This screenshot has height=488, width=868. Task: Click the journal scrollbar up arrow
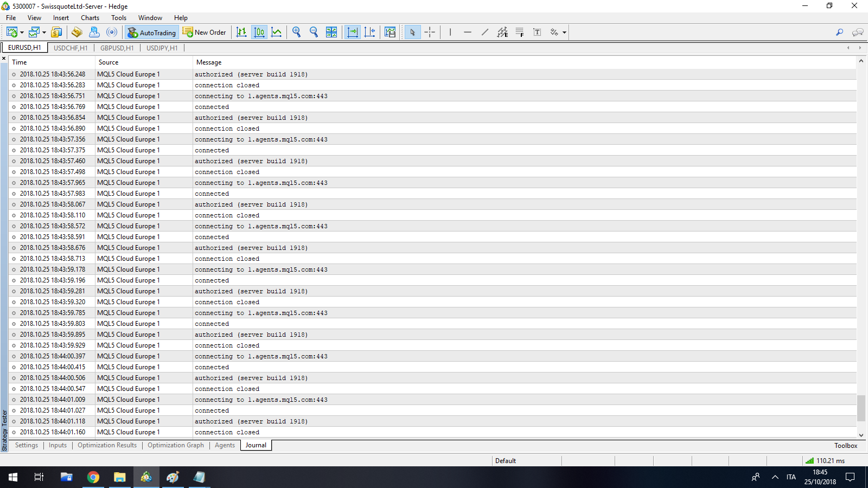point(861,61)
